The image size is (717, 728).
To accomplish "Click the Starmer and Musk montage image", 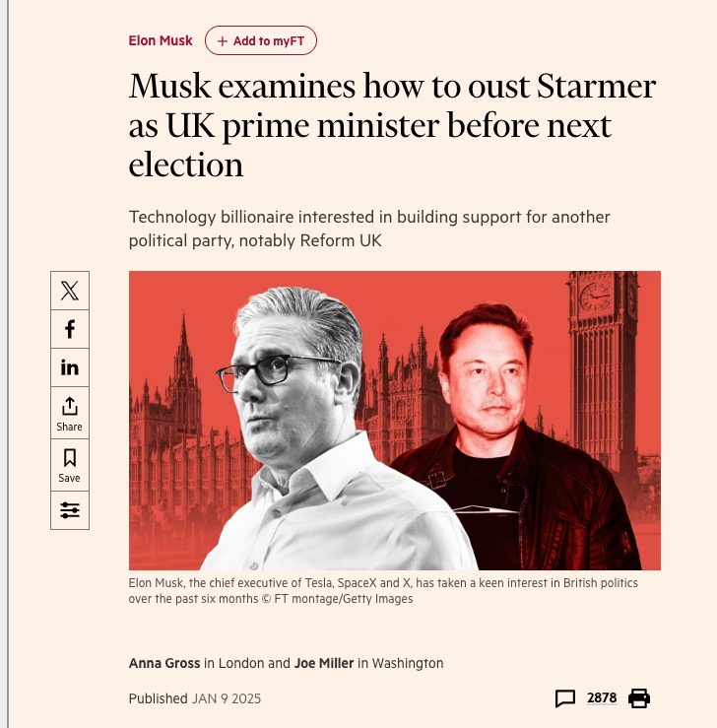I will (395, 421).
